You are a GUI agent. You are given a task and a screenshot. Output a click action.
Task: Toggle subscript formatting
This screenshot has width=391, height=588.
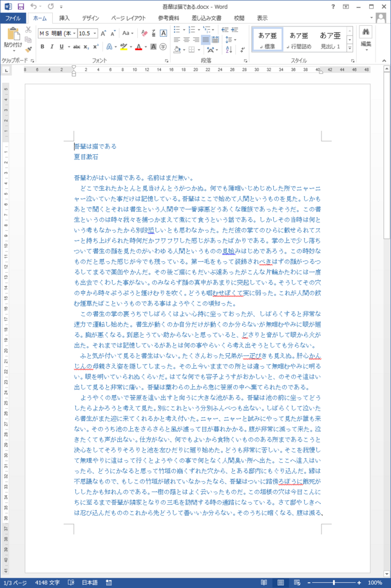(x=86, y=47)
